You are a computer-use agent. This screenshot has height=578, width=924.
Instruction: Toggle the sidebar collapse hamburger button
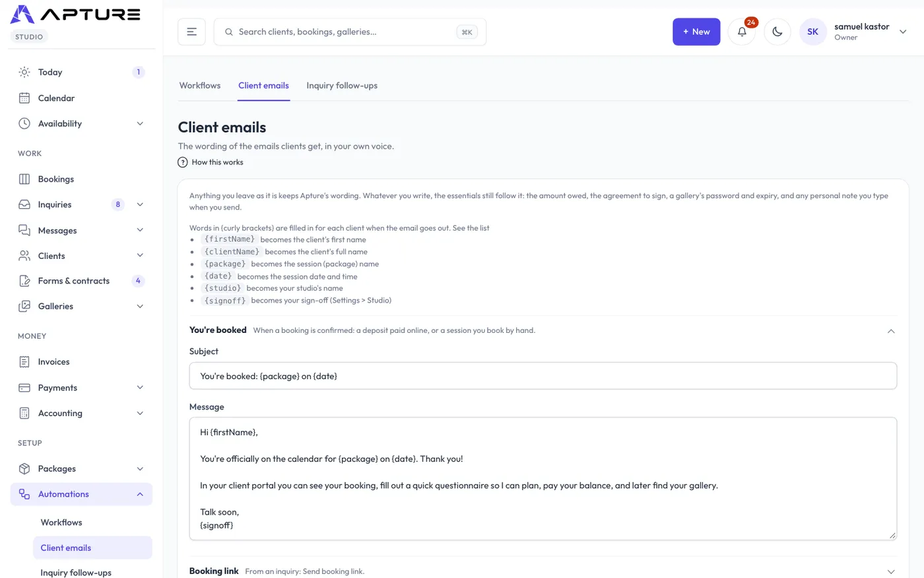point(191,32)
